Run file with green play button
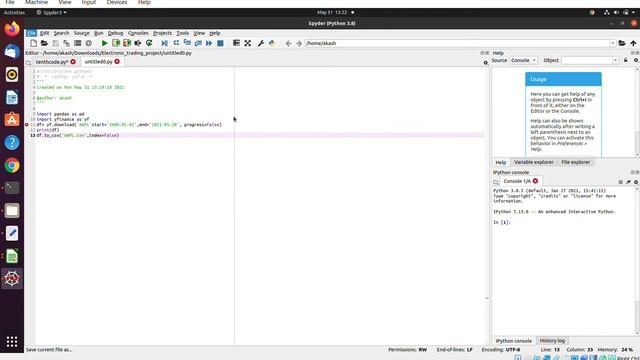Screen dimensions: 640x360 click(104, 43)
